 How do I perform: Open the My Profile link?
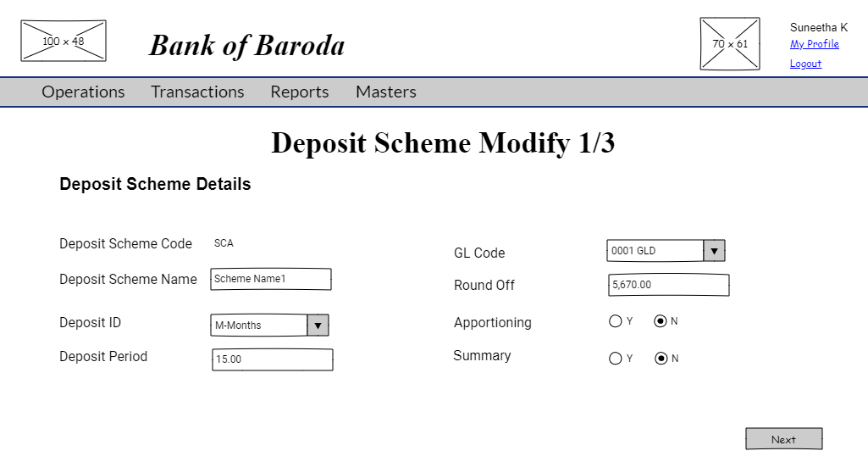click(x=814, y=44)
